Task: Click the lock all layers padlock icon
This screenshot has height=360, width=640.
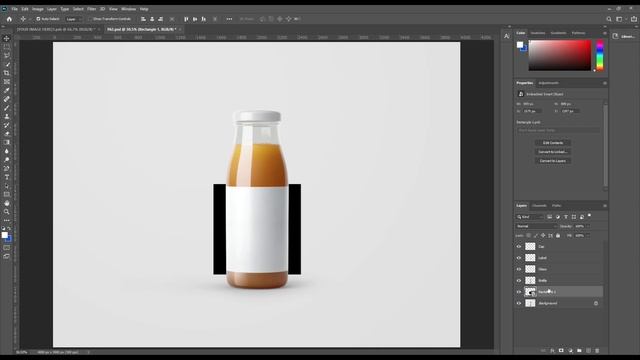Action: click(558, 236)
